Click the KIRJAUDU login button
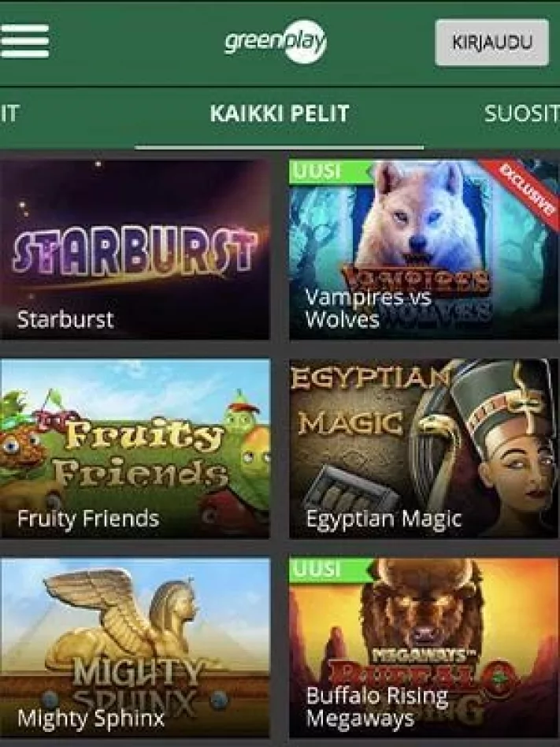Image resolution: width=560 pixels, height=747 pixels. pyautogui.click(x=491, y=43)
